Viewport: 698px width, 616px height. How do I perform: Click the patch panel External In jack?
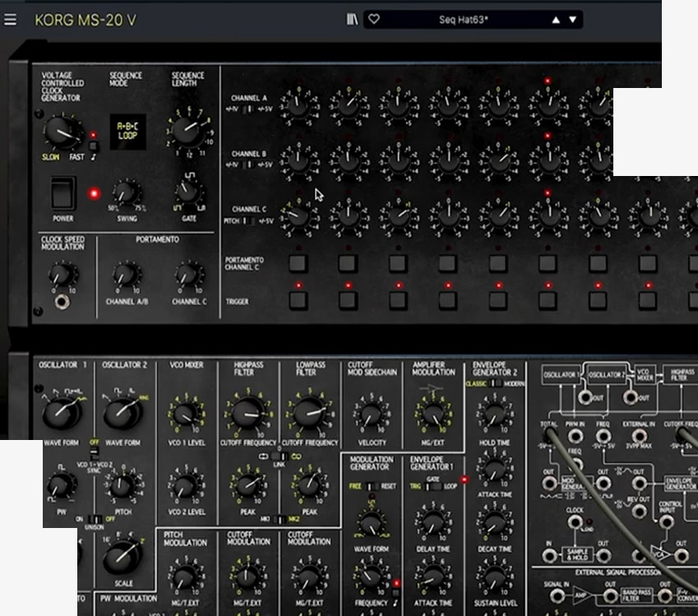click(x=640, y=437)
